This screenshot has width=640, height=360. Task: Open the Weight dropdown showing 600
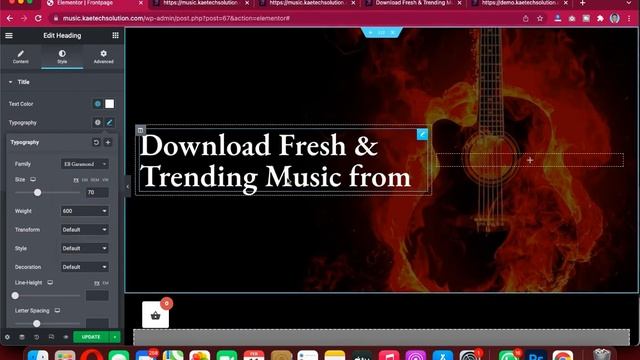[84, 211]
